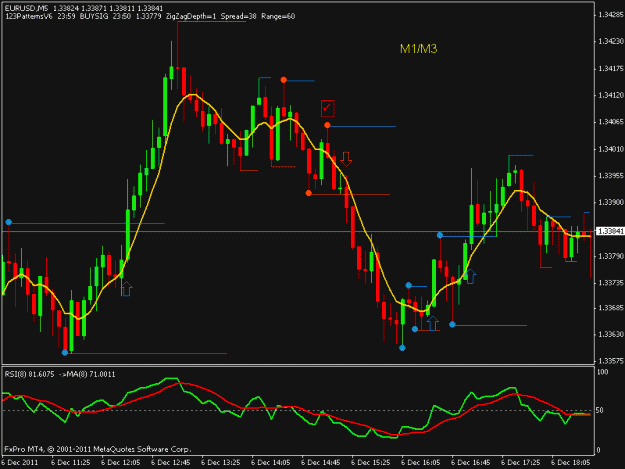Click the 6 Dec 18:05 time label

click(x=571, y=462)
